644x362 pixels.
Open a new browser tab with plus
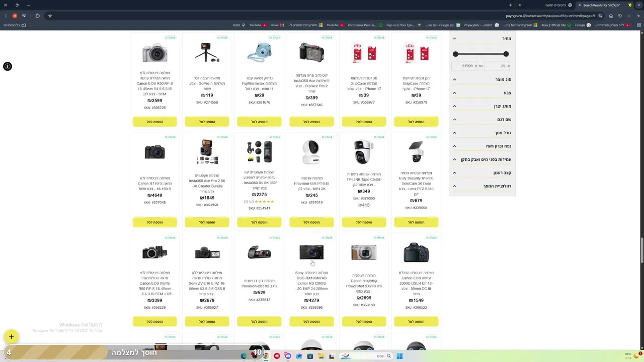click(x=510, y=5)
